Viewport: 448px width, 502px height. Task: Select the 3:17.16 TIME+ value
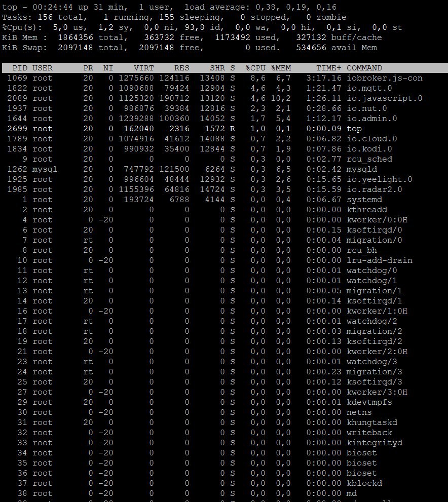[324, 78]
